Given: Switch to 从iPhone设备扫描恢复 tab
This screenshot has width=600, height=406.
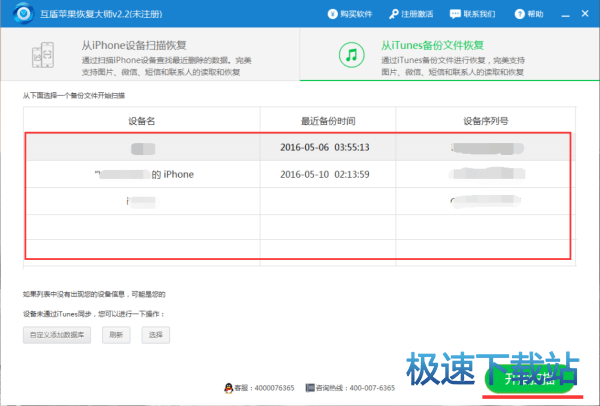Looking at the screenshot, I should coord(150,54).
